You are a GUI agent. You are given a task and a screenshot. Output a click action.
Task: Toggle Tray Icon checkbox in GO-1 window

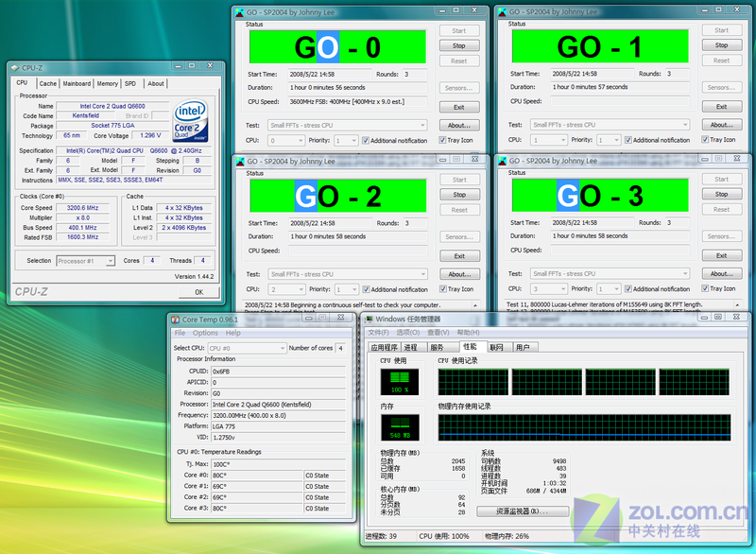(705, 140)
